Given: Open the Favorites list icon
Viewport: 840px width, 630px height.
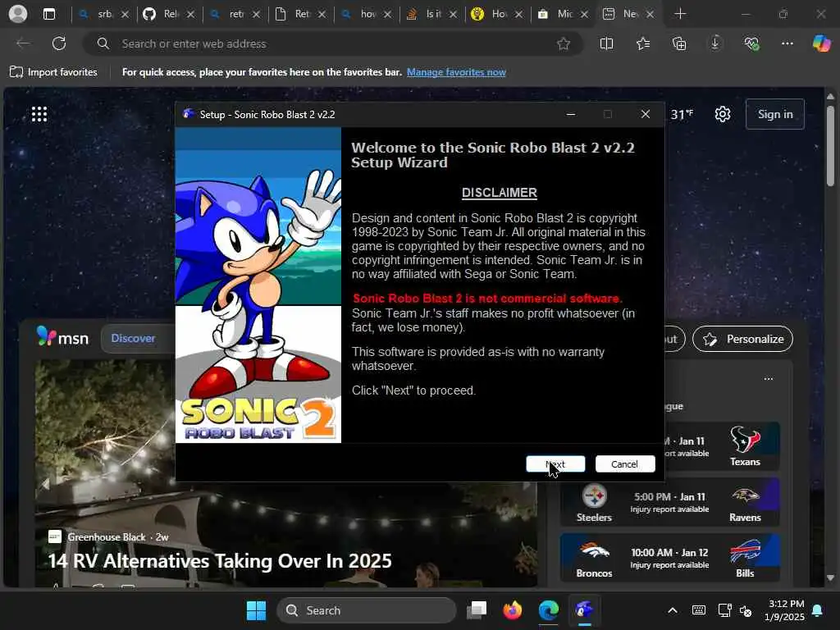Looking at the screenshot, I should (x=643, y=43).
